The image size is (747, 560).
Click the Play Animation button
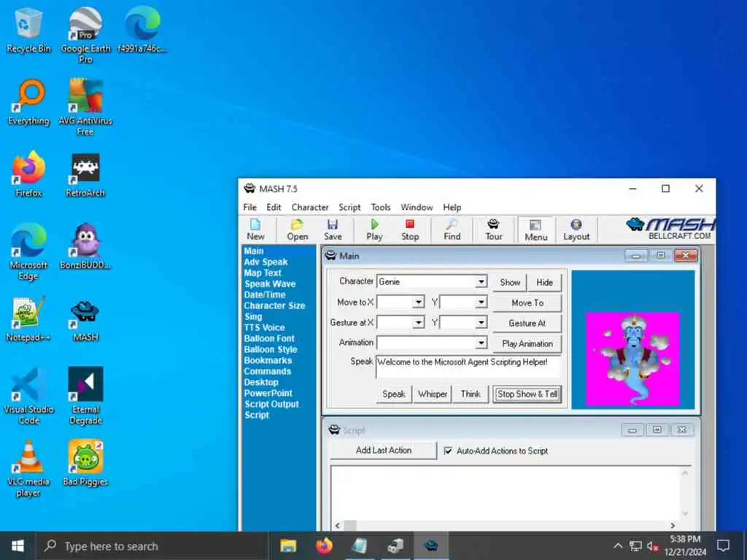coord(527,344)
